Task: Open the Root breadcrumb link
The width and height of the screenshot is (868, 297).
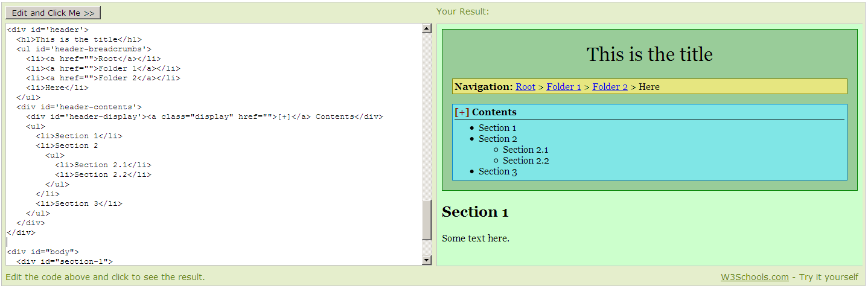Action: 525,87
